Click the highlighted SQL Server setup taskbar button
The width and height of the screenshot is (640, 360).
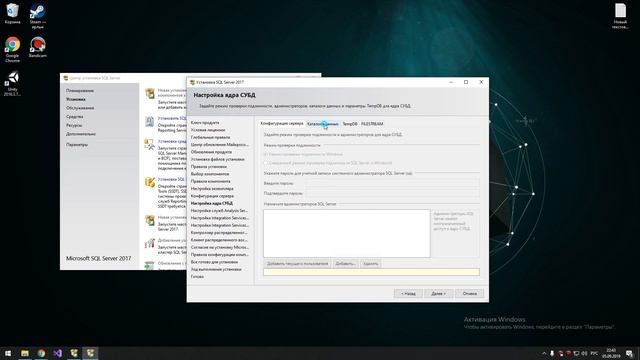coord(90,353)
